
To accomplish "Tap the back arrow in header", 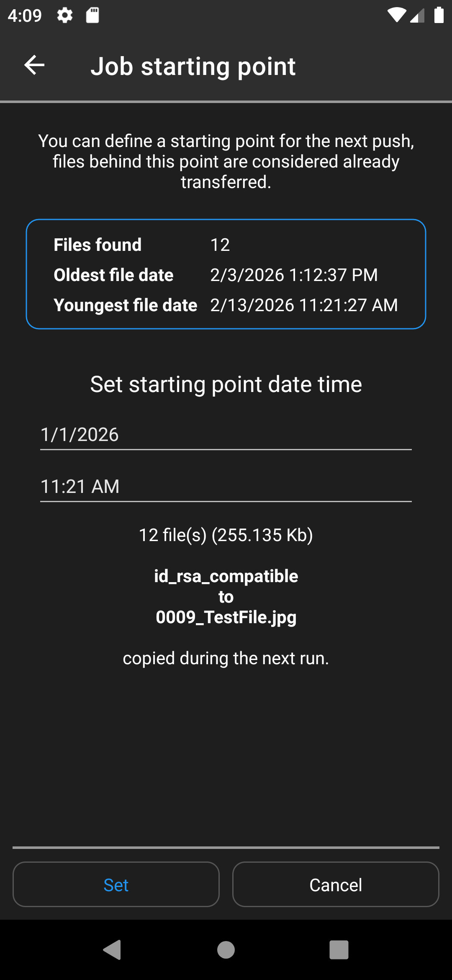I will (34, 65).
